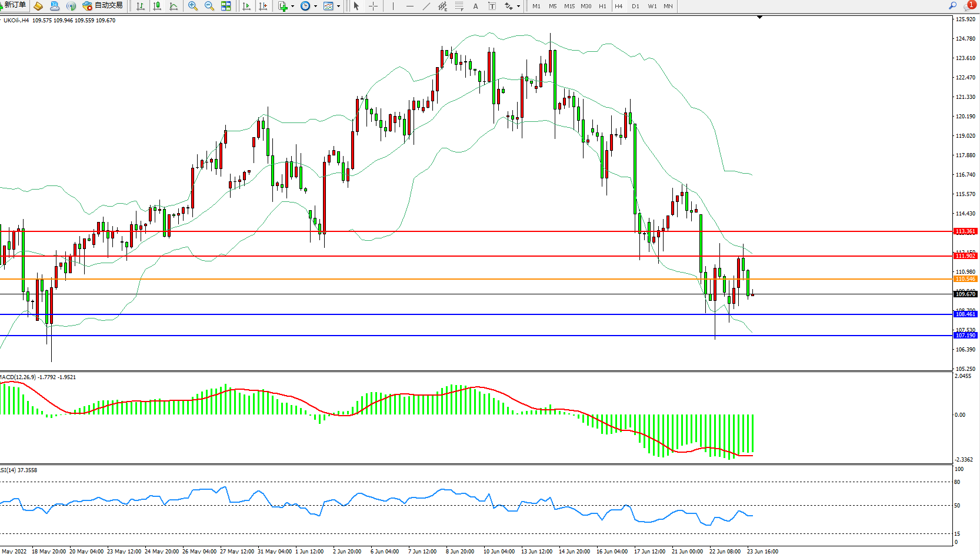Switch chart to candlestick mode
Viewport: 980px width, 554px height.
pyautogui.click(x=157, y=6)
